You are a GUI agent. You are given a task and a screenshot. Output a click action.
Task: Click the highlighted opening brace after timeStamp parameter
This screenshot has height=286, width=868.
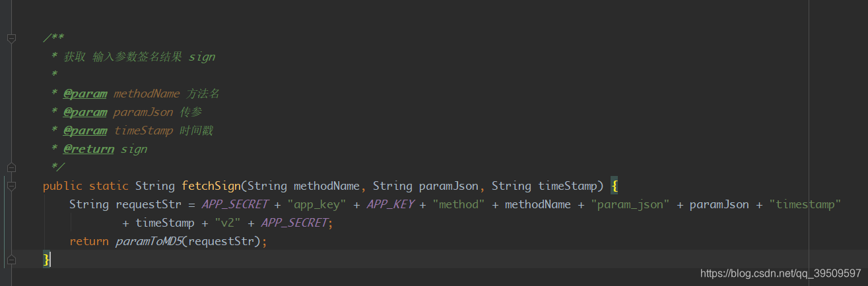click(x=614, y=186)
